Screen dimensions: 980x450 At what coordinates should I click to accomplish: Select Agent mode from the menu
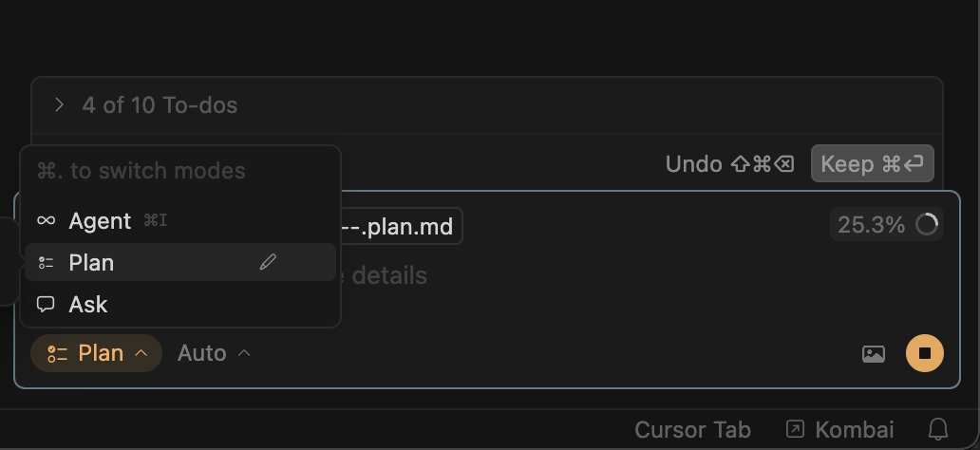pyautogui.click(x=100, y=221)
